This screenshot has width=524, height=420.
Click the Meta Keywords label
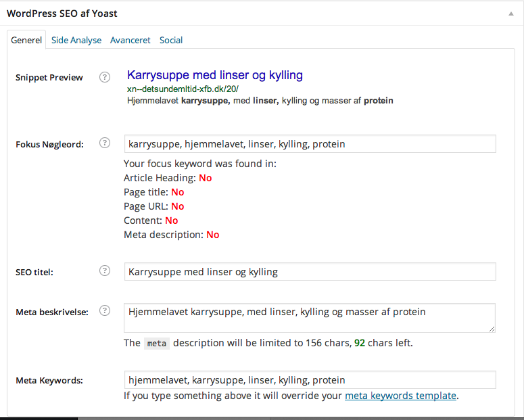(49, 381)
